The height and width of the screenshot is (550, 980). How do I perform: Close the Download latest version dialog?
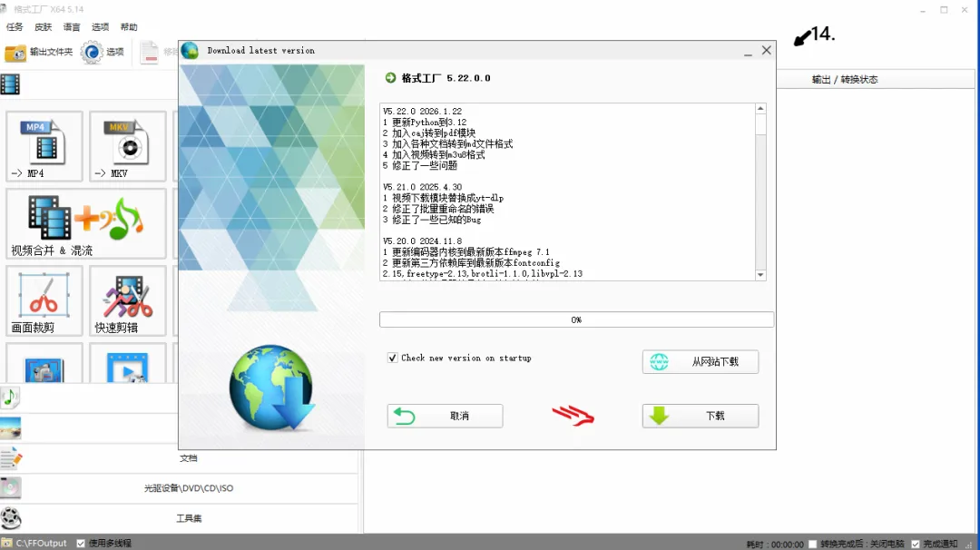click(766, 51)
